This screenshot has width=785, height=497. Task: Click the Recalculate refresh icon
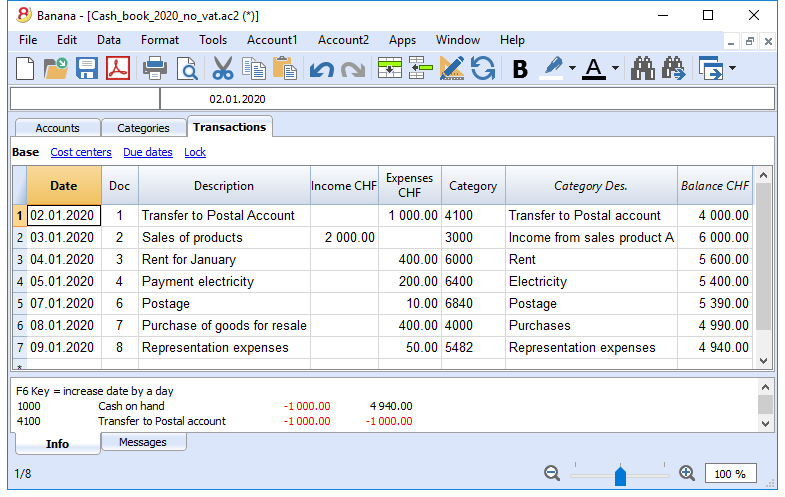pos(483,69)
